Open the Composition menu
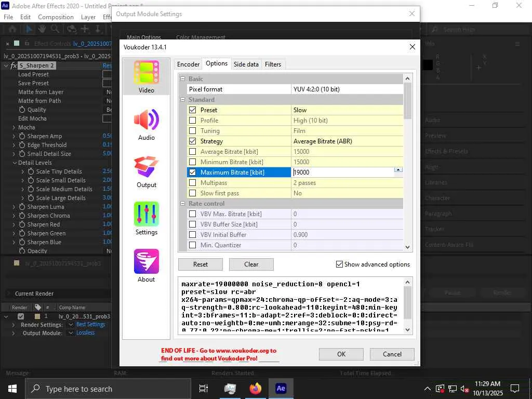Screen dimensions: 532x399 tap(56, 17)
